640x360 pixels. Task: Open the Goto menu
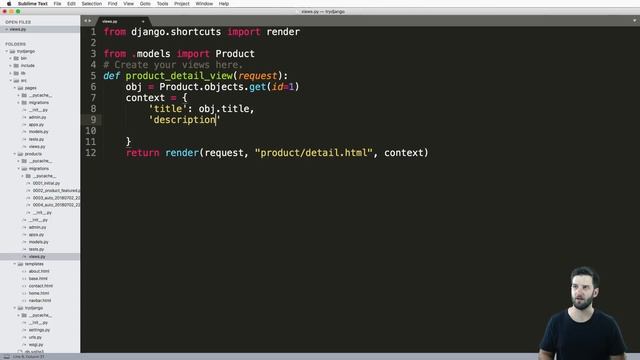(145, 4)
